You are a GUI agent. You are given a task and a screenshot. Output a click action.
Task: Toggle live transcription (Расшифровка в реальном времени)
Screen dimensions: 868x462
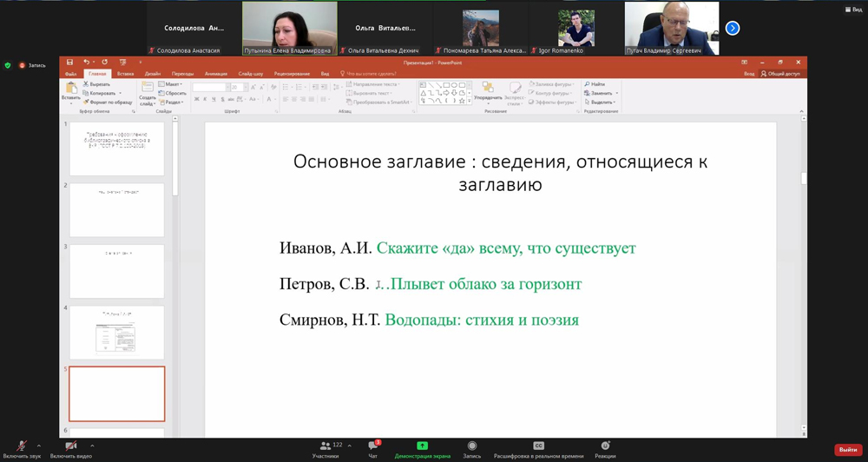538,446
